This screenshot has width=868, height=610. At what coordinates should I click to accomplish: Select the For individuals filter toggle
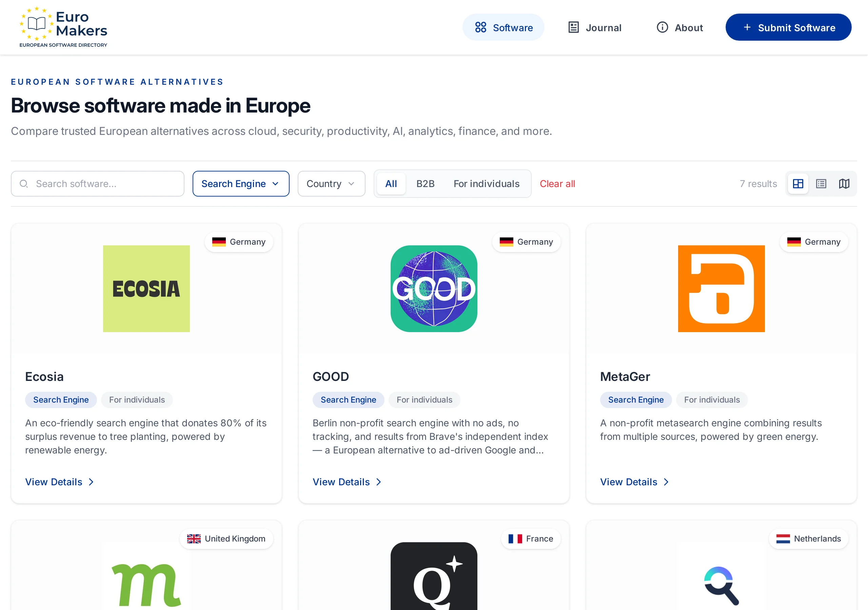click(x=487, y=184)
